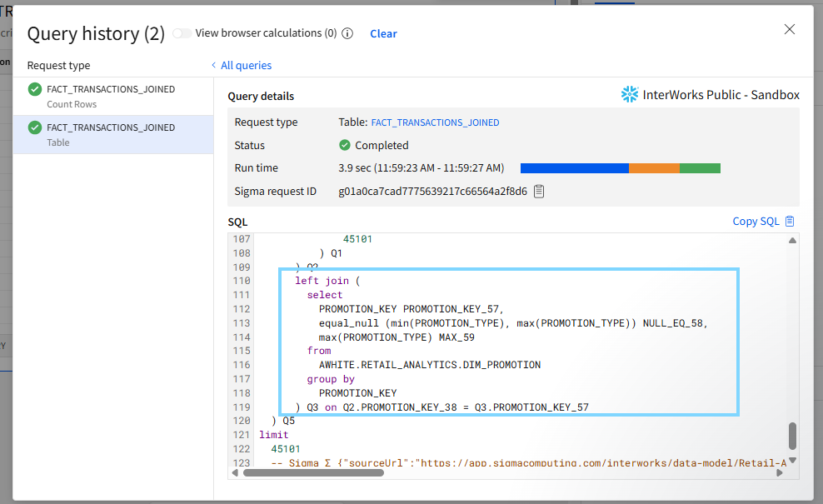Screen dimensions: 823x504
Task: Click the 'InterWorks Public - Sandbox' connection name
Action: pyautogui.click(x=721, y=94)
